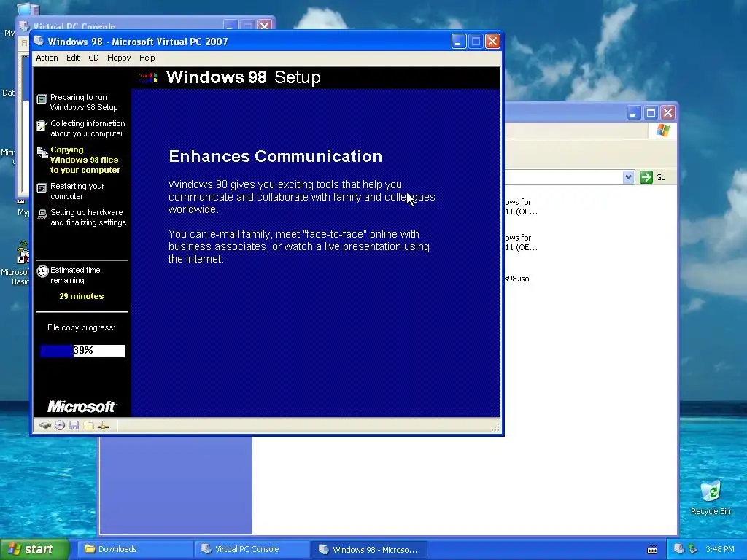Click the Restarting your computer step icon
Image resolution: width=747 pixels, height=560 pixels.
point(42,188)
